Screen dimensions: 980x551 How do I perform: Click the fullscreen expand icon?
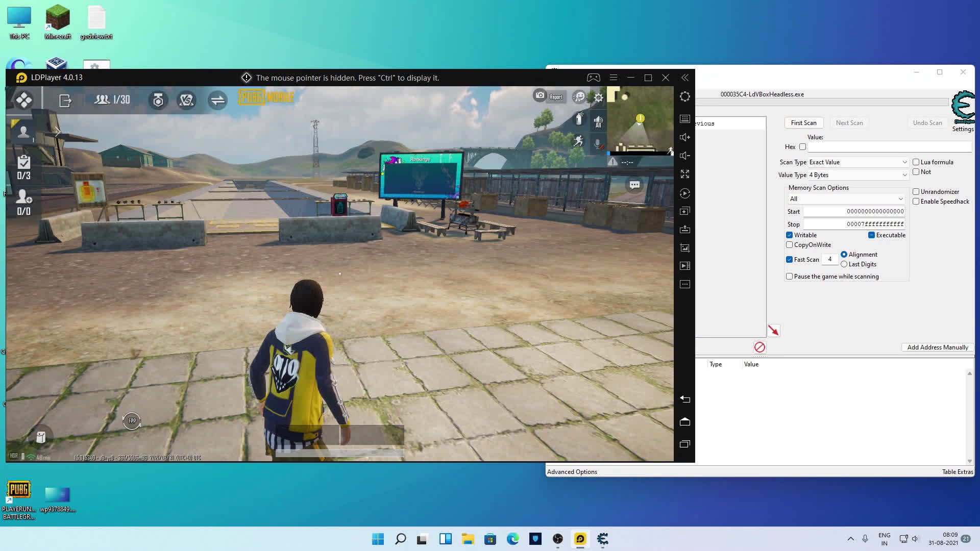[x=685, y=174]
